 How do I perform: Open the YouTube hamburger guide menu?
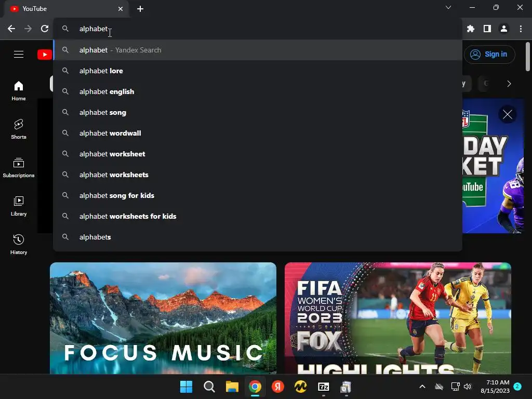click(19, 54)
